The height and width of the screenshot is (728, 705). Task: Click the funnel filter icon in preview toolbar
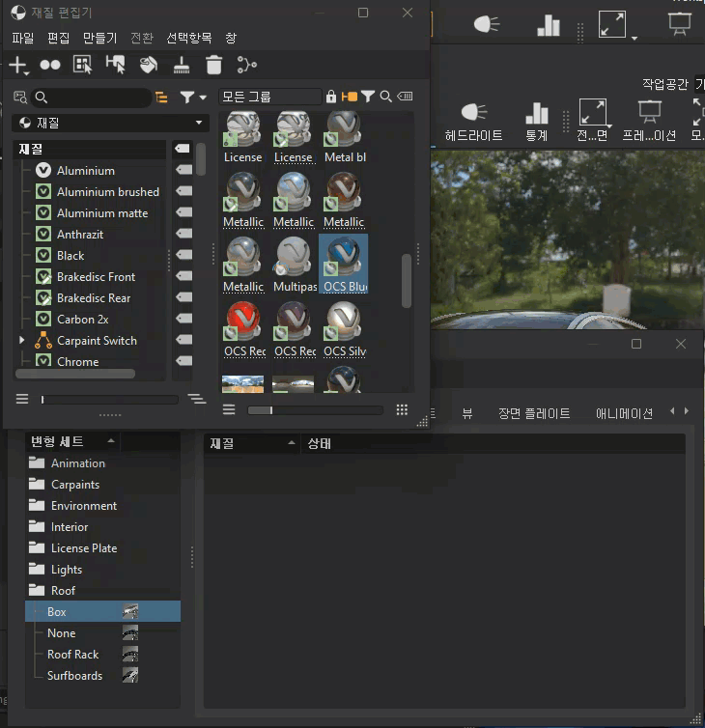[368, 97]
